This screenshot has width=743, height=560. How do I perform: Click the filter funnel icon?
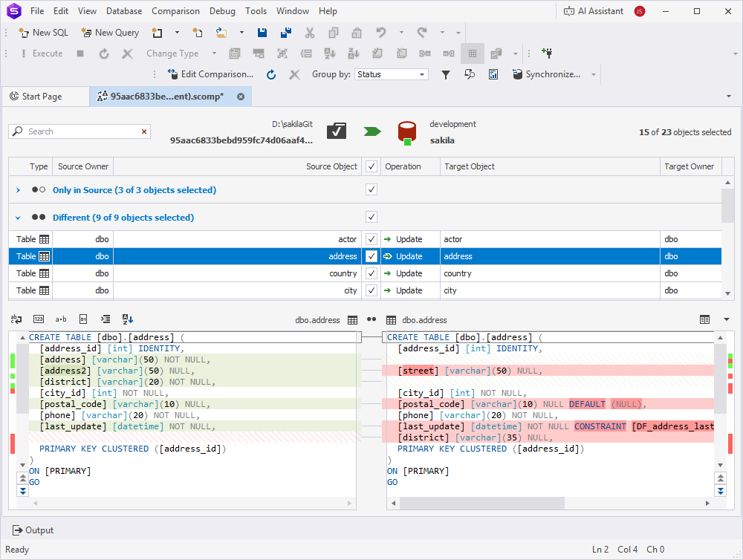point(446,74)
